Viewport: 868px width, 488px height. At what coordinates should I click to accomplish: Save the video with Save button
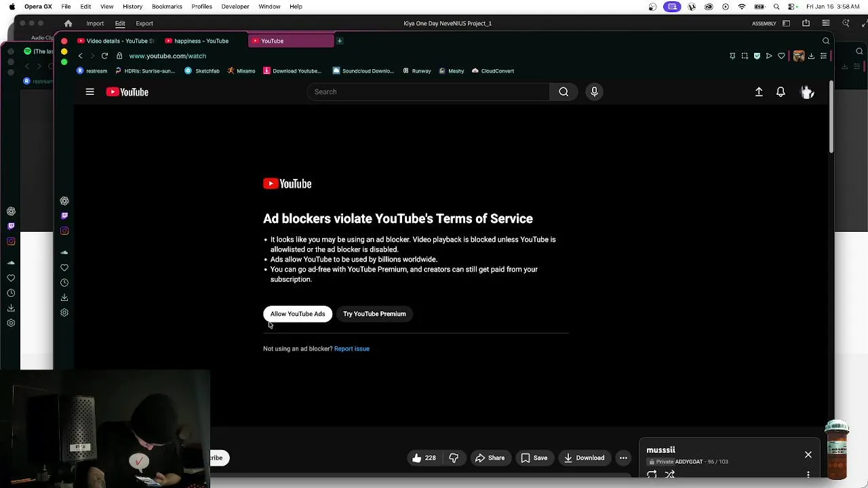pos(534,457)
